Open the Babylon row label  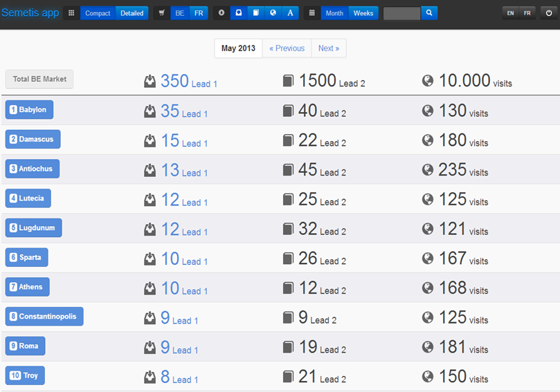[x=29, y=110]
